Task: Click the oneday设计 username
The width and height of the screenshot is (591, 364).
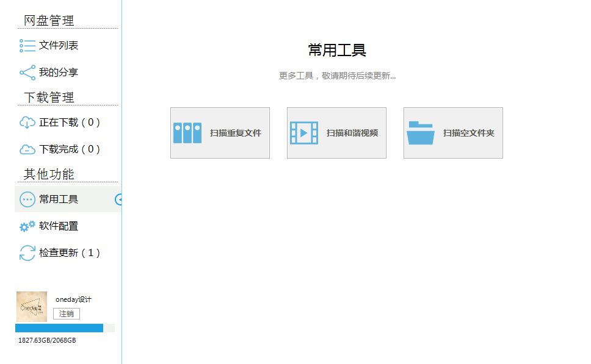Action: (73, 299)
